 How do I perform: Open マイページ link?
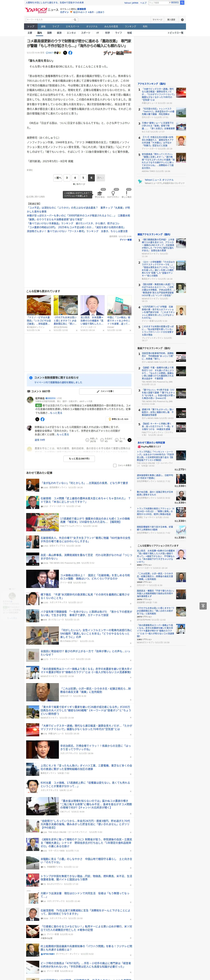pyautogui.click(x=157, y=20)
